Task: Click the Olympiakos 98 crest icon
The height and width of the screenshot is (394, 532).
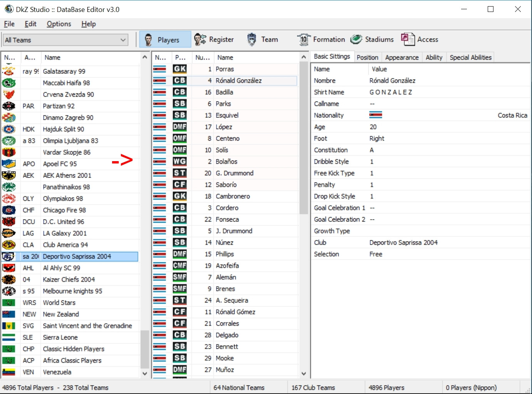Action: point(9,199)
